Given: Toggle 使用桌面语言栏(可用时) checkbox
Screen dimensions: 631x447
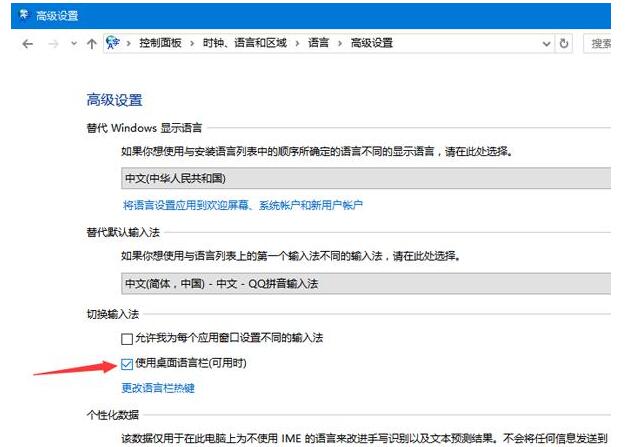Looking at the screenshot, I should tap(127, 364).
